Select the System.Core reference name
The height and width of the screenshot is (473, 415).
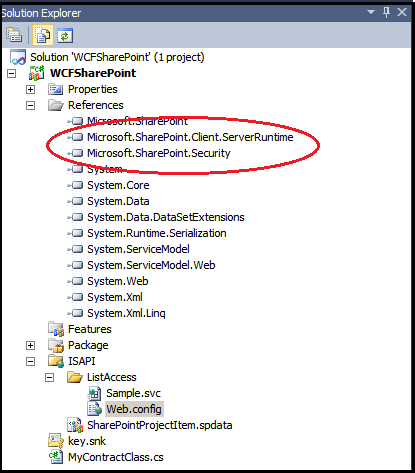[118, 185]
